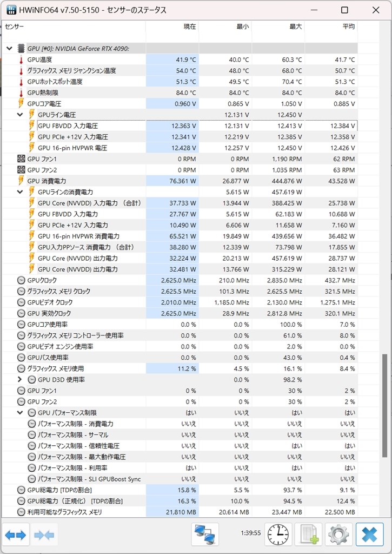Click lightning icon beside GPU 消費電力
The height and width of the screenshot is (554, 392).
pyautogui.click(x=21, y=181)
